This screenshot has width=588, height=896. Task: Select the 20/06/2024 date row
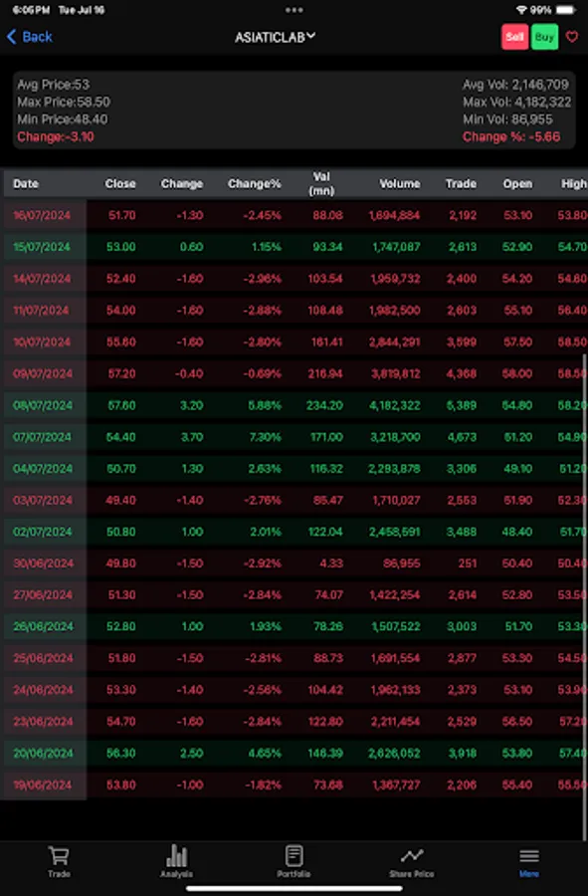pyautogui.click(x=294, y=754)
